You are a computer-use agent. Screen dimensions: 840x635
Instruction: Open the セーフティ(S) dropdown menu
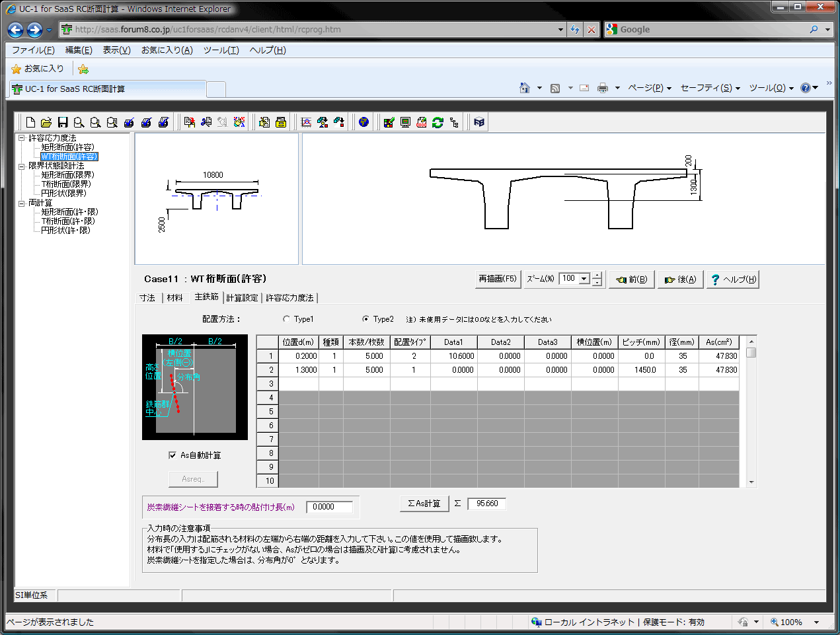point(710,88)
